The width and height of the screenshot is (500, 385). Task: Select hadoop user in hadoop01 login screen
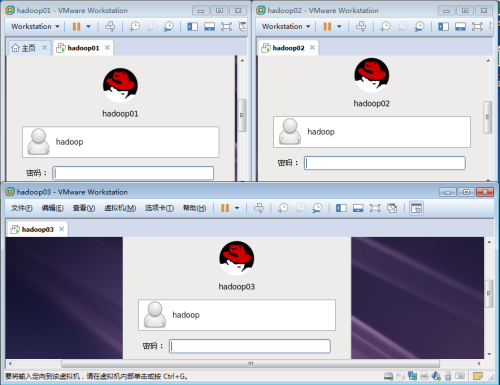121,142
